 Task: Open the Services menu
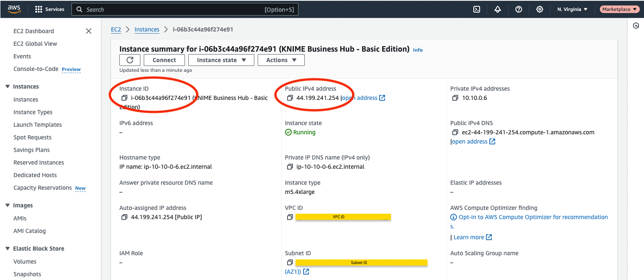pyautogui.click(x=50, y=9)
